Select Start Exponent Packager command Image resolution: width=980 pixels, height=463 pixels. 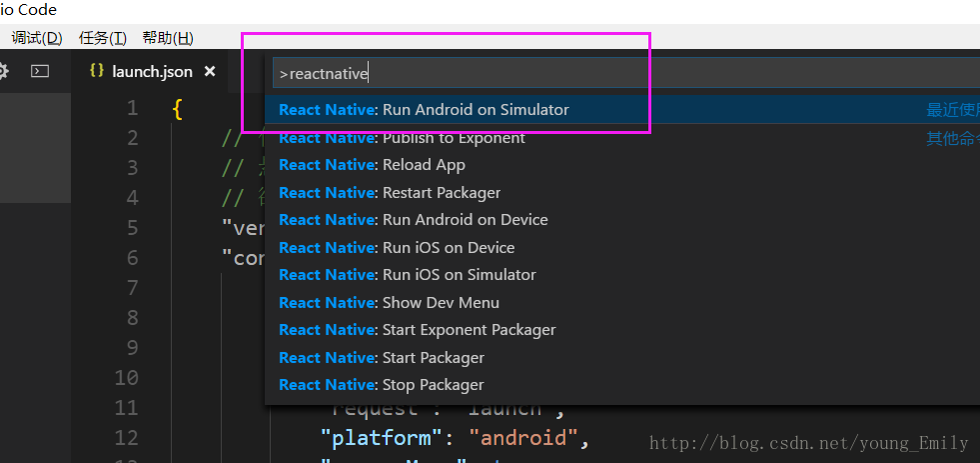(x=622, y=330)
